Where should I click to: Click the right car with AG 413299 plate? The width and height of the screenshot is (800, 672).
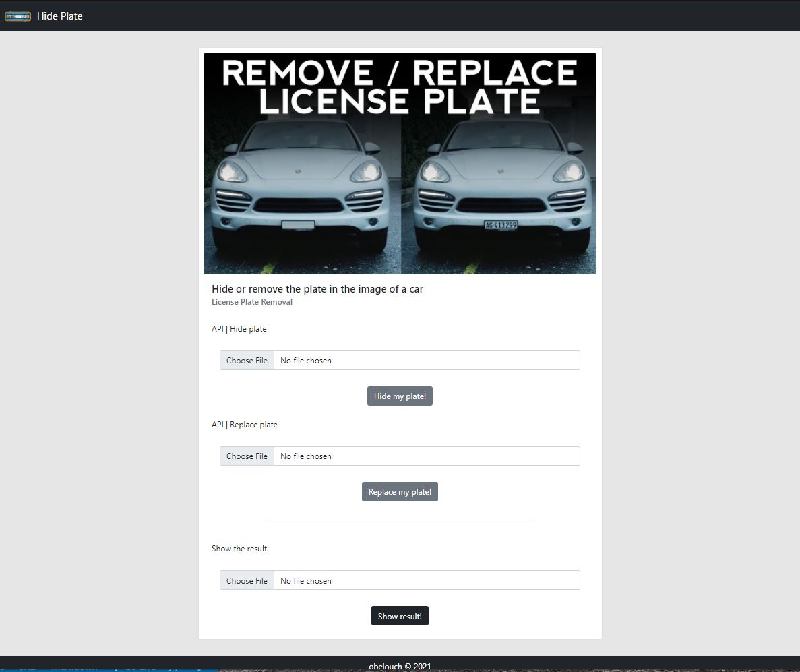click(x=499, y=189)
